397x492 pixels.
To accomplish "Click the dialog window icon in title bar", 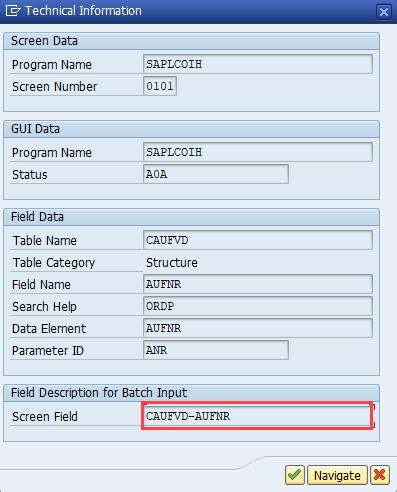I will [x=13, y=11].
